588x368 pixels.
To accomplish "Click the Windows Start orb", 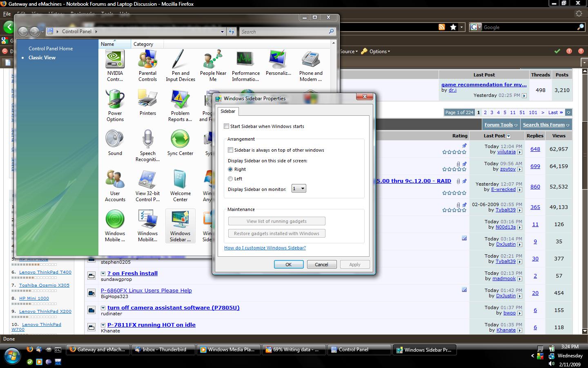I will pyautogui.click(x=11, y=355).
